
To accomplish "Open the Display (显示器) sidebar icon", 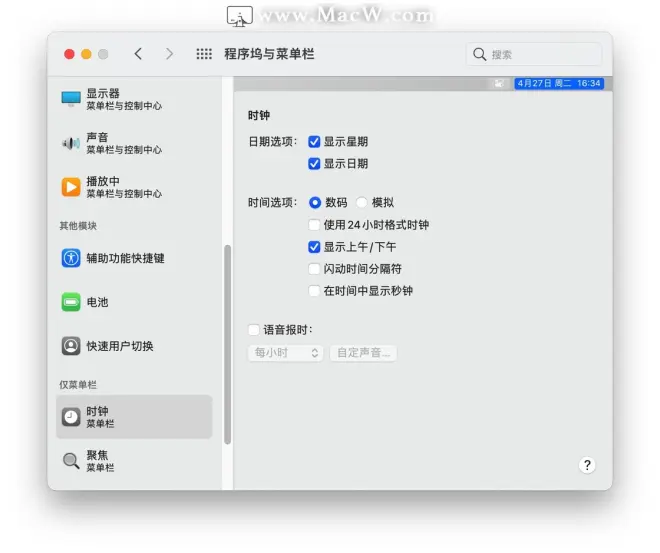I will (x=71, y=99).
